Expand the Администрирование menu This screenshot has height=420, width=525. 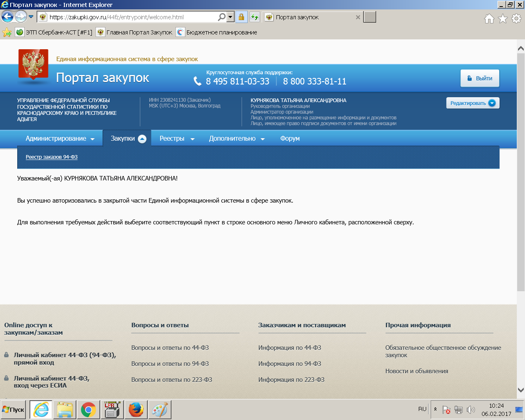pyautogui.click(x=60, y=139)
